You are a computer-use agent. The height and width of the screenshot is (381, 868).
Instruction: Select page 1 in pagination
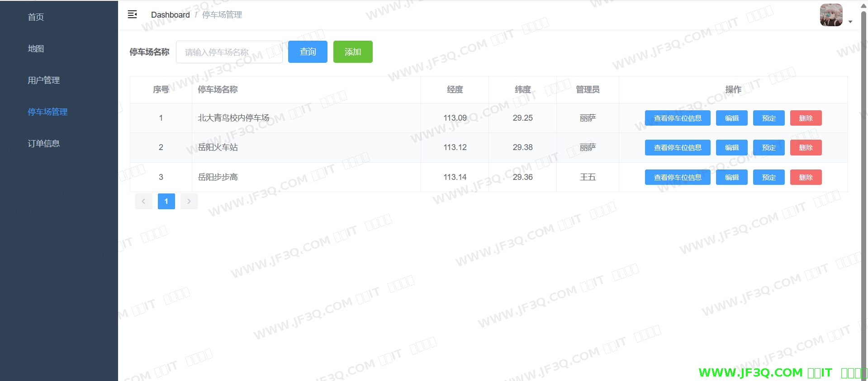click(x=166, y=202)
